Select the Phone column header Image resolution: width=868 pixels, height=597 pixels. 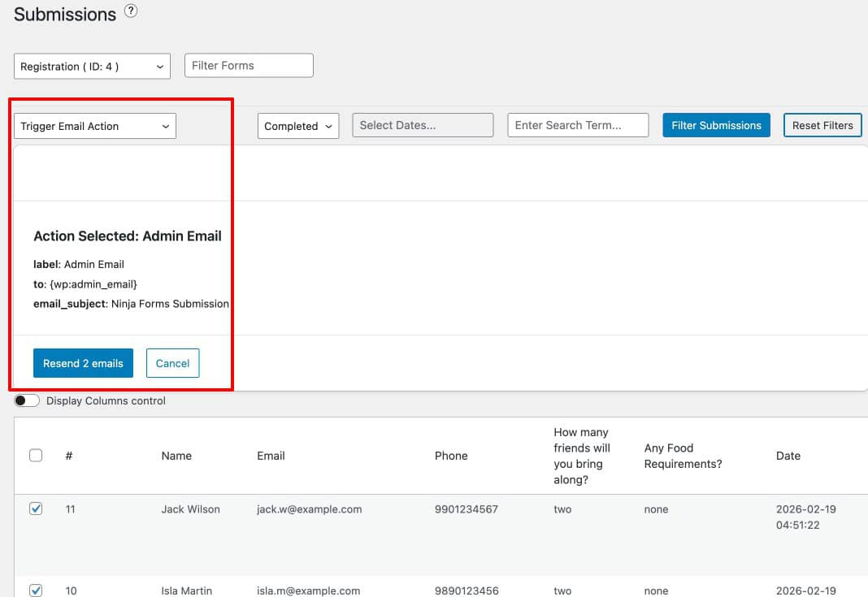pyautogui.click(x=451, y=456)
